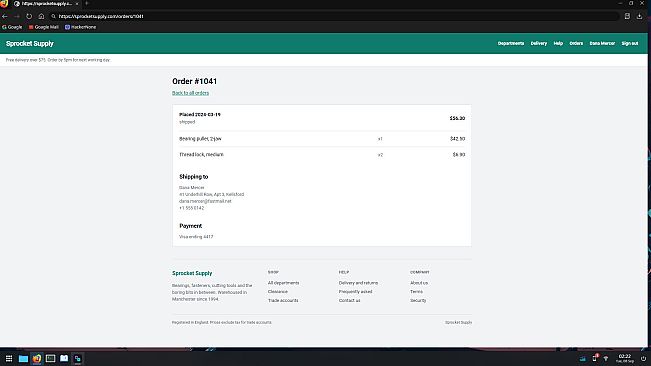
Task: Open the taskbar application grid menu
Action: 9,359
